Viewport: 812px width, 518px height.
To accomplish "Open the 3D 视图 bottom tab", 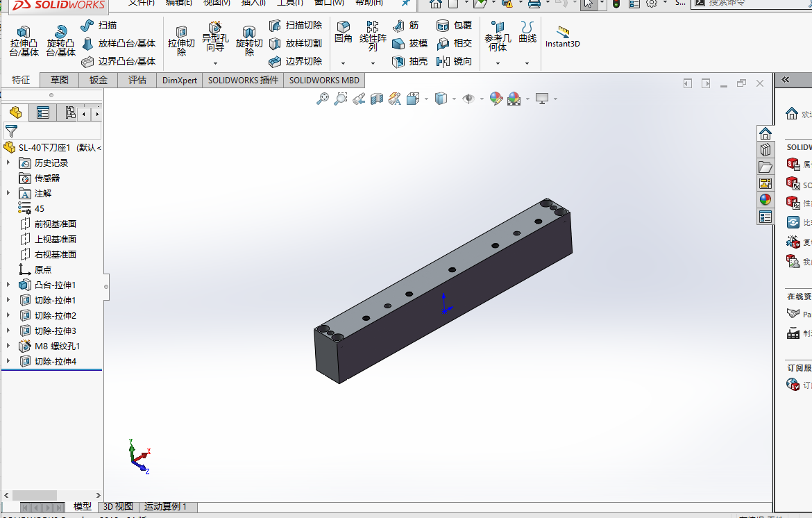I will pyautogui.click(x=118, y=506).
